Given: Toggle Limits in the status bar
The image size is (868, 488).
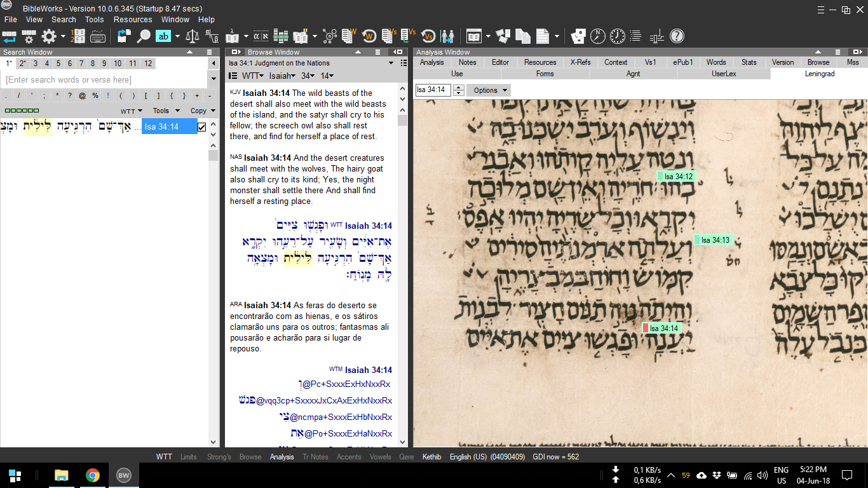Looking at the screenshot, I should click(189, 457).
